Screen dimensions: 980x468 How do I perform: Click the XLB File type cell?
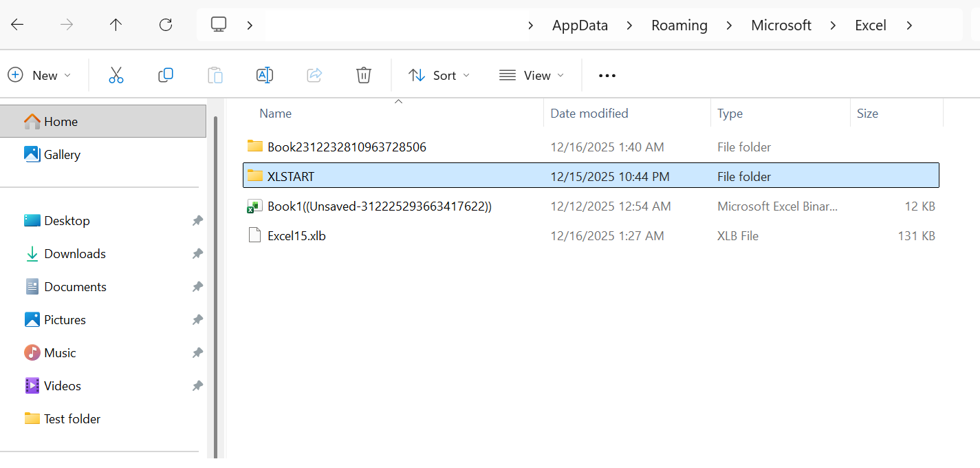click(x=738, y=235)
